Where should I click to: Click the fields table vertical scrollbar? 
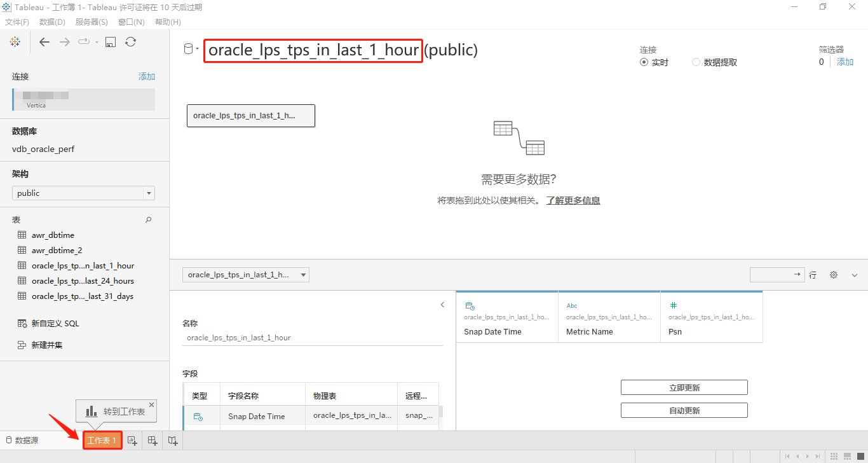[x=441, y=411]
